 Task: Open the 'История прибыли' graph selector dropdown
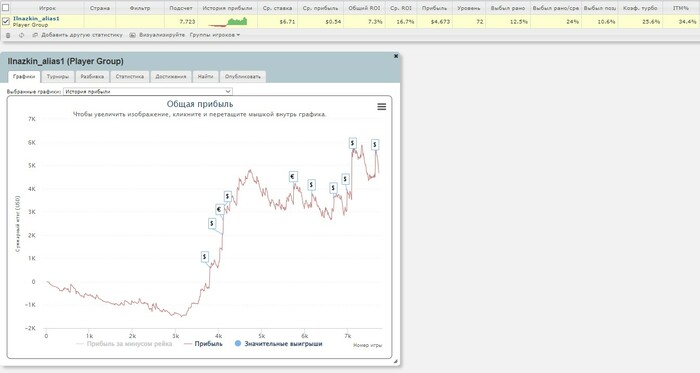click(148, 91)
